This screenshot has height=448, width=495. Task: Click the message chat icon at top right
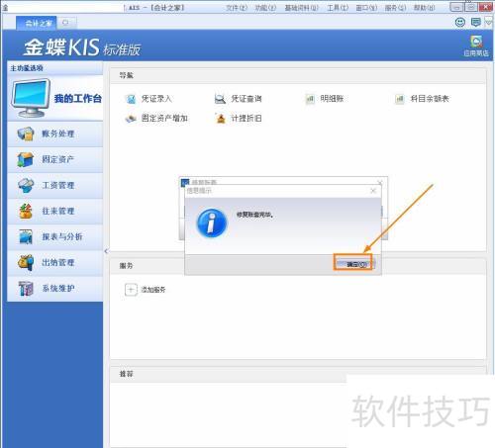pyautogui.click(x=476, y=23)
